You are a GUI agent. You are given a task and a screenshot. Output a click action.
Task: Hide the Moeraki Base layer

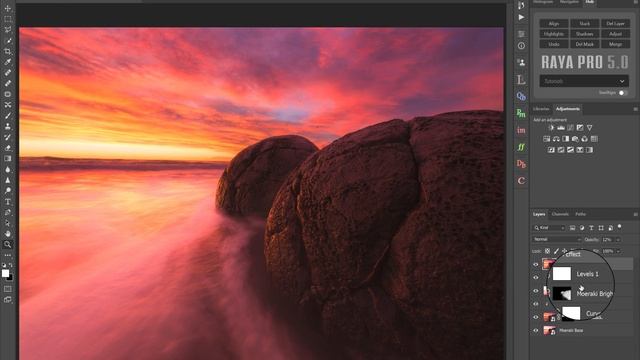[x=536, y=330]
